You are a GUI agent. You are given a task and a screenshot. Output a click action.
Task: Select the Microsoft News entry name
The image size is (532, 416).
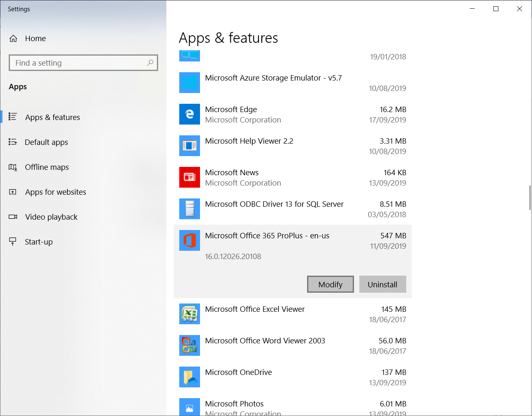(x=232, y=172)
